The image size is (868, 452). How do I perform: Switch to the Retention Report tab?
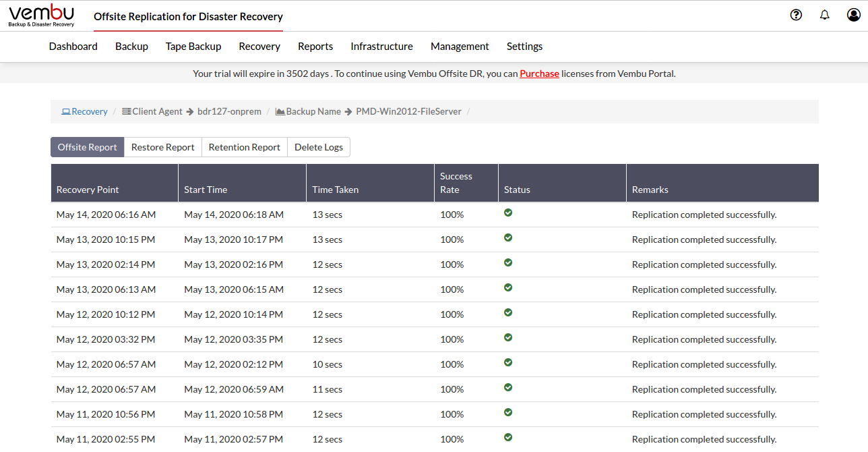[245, 147]
